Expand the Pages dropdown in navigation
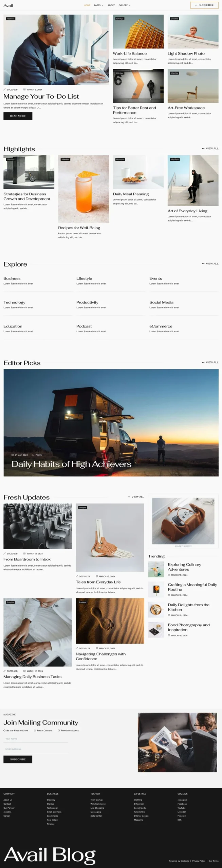 99,5
